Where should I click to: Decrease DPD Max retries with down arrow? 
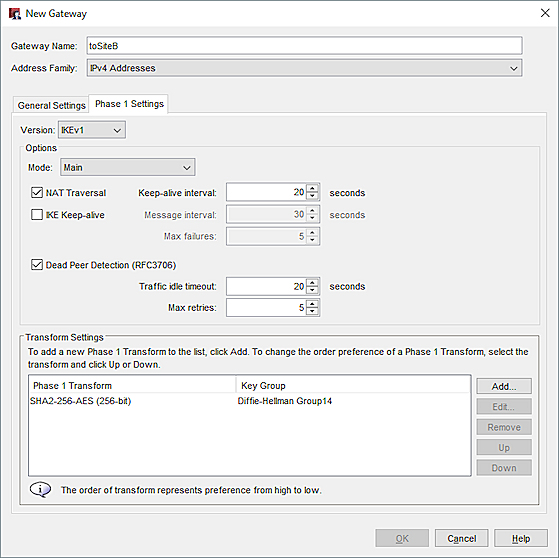coord(312,311)
